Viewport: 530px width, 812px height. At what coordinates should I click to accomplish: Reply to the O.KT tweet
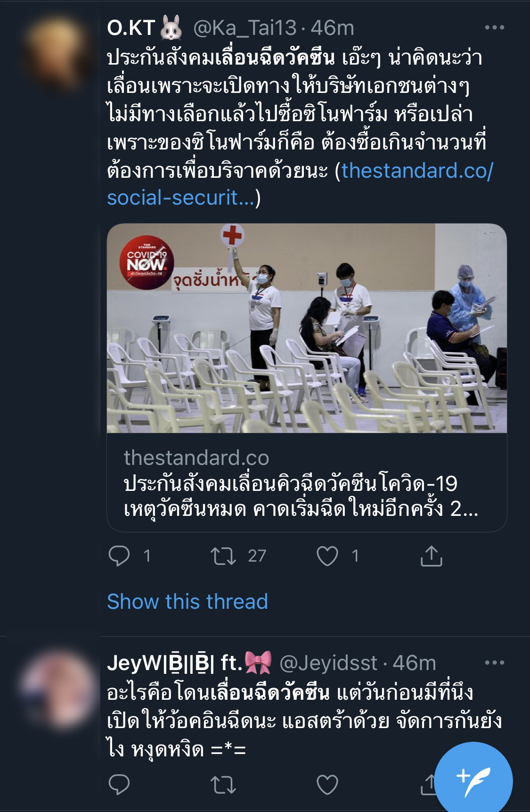119,556
